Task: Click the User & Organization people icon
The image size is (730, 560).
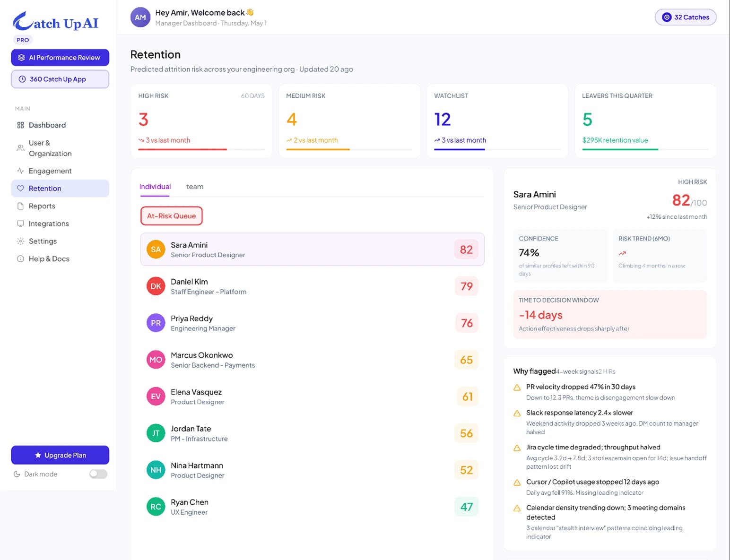Action: coord(20,148)
